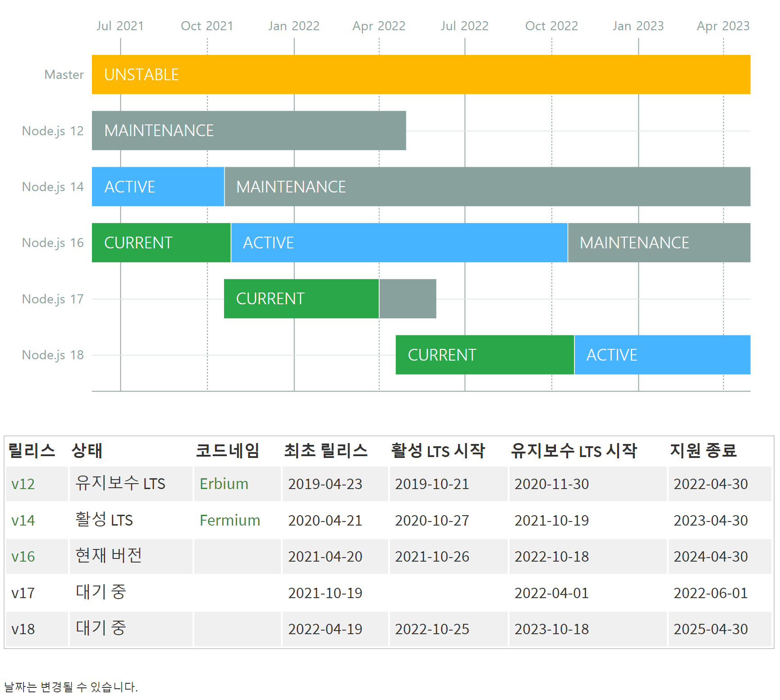780x700 pixels.
Task: Click the Node.js 17 gray maintenance bar
Action: [408, 299]
